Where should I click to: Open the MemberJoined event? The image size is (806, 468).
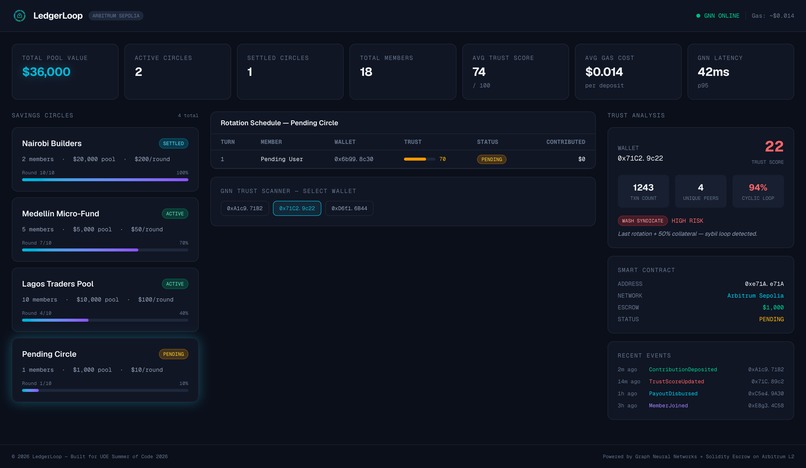[x=668, y=406]
